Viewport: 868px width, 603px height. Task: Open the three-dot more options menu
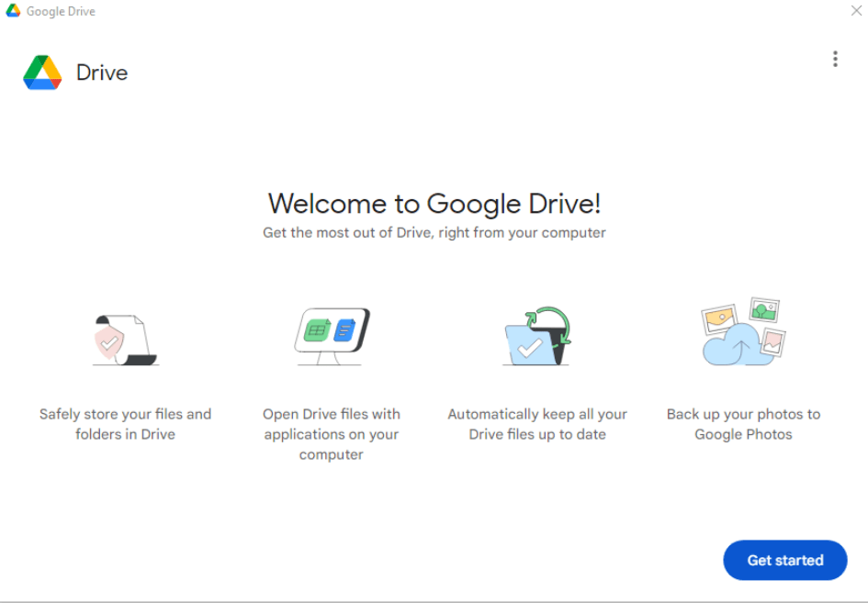click(x=834, y=59)
